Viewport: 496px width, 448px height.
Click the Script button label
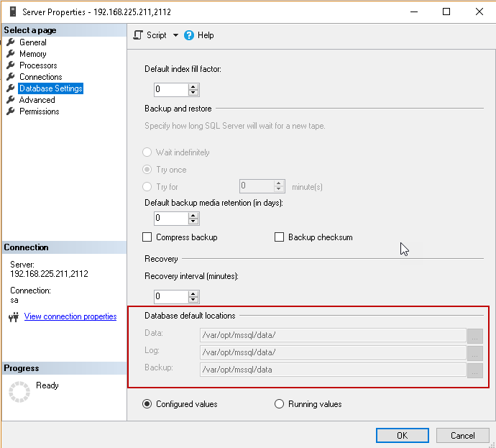click(x=156, y=35)
